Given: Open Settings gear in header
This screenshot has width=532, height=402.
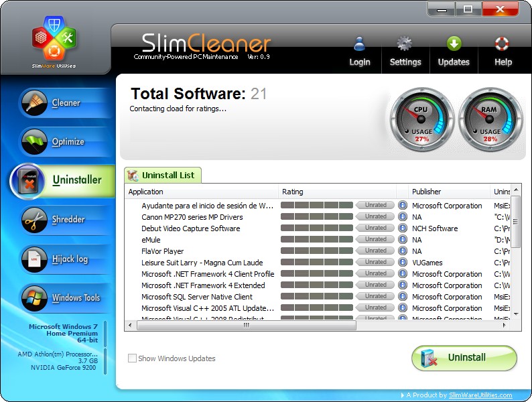Looking at the screenshot, I should (405, 44).
